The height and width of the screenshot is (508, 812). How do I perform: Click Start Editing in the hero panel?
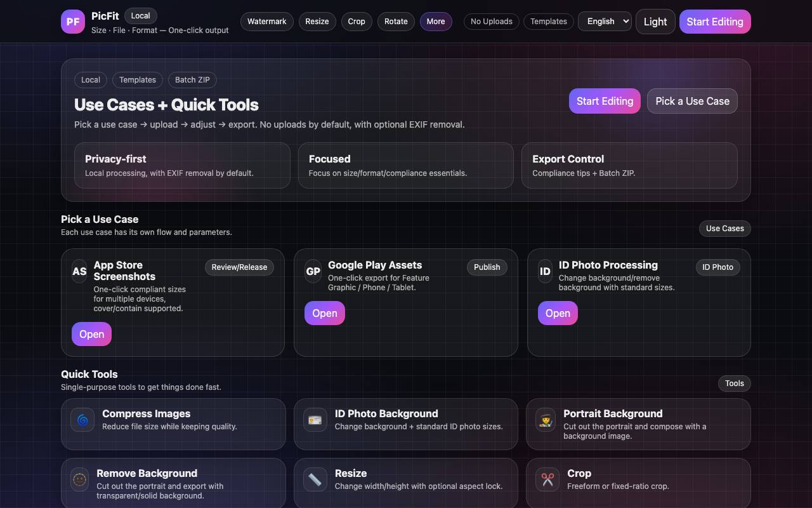pyautogui.click(x=605, y=101)
